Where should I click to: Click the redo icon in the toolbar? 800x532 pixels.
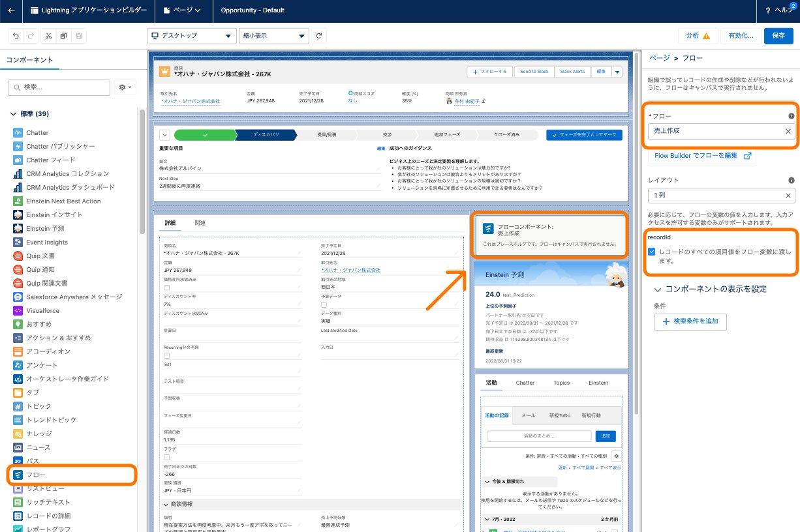(x=32, y=36)
